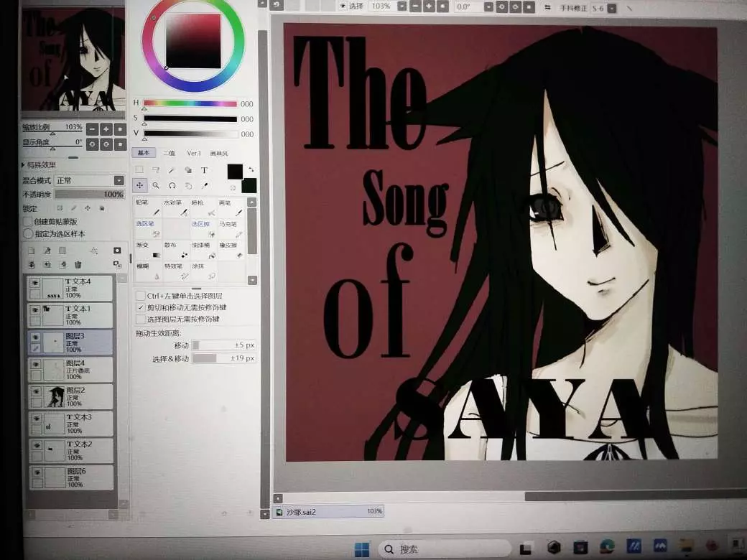Select the Rotate view tool
This screenshot has width=747, height=560.
tap(172, 185)
